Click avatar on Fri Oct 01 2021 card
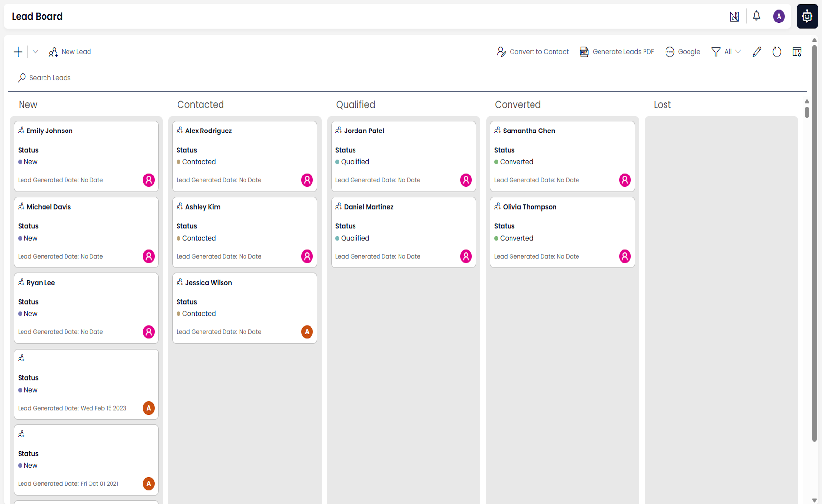Viewport: 822px width, 504px height. click(x=149, y=484)
